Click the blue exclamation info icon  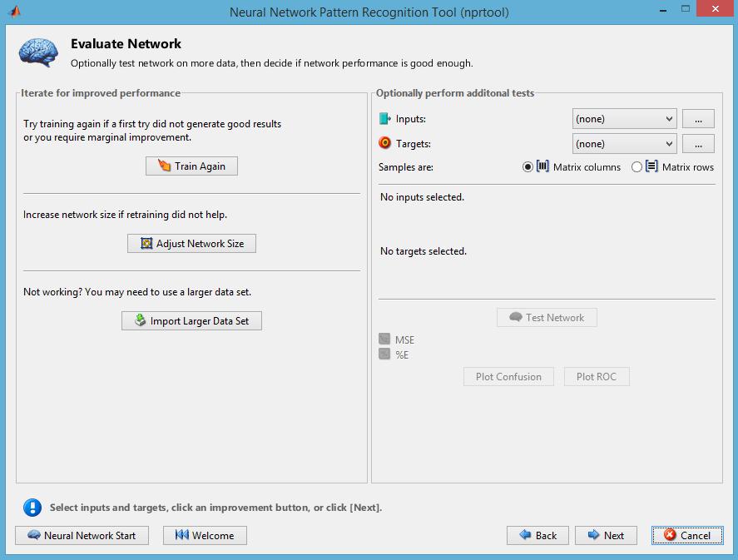point(32,508)
